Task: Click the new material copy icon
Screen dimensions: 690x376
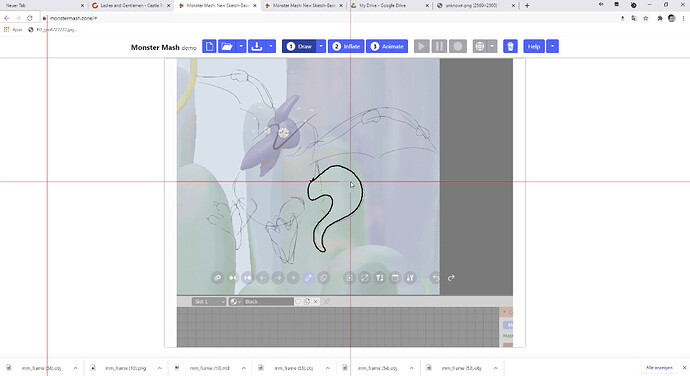Action: [x=307, y=302]
